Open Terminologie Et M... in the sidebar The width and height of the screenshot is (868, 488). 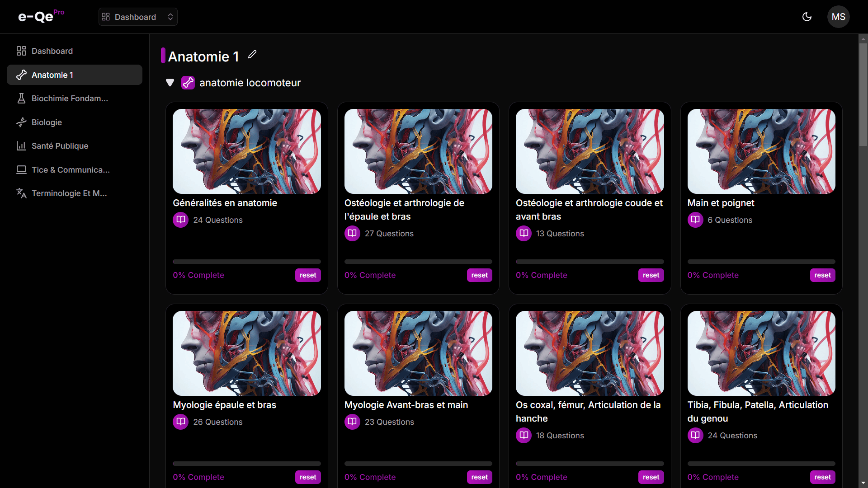point(69,193)
